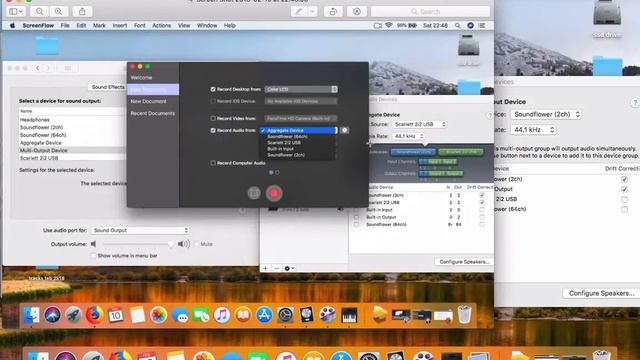Screen dimensions: 640x360
Task: Enable Show volume in menu bar checkbox
Action: 93,256
